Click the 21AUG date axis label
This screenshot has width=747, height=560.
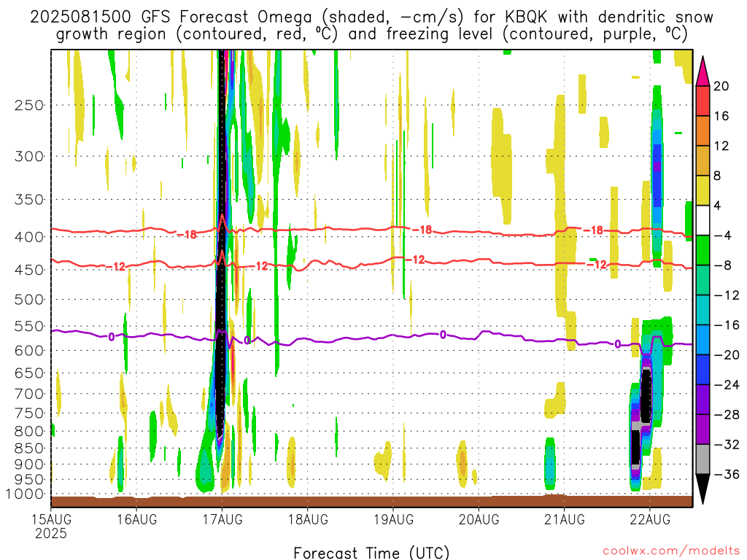click(565, 519)
